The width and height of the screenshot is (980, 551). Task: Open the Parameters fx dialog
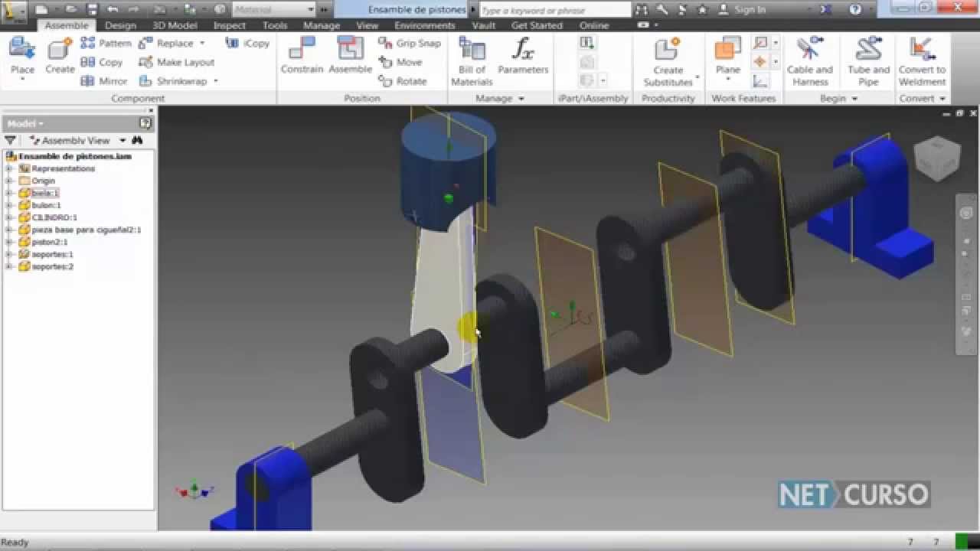523,56
